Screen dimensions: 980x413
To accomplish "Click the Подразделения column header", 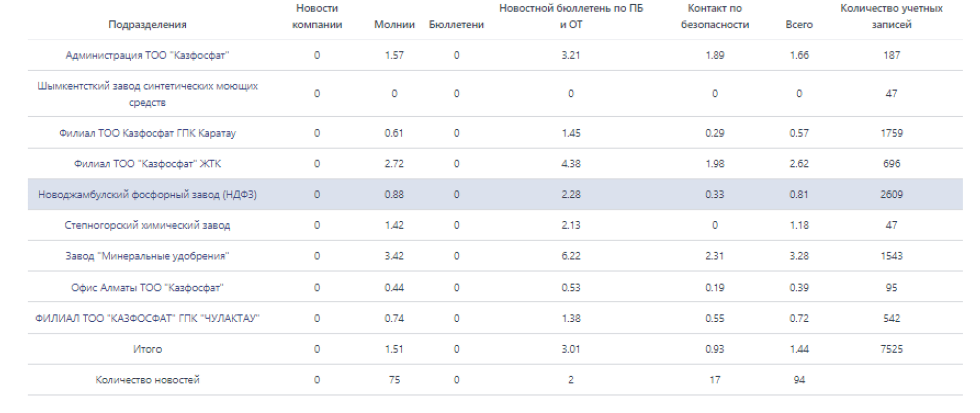I will (147, 24).
